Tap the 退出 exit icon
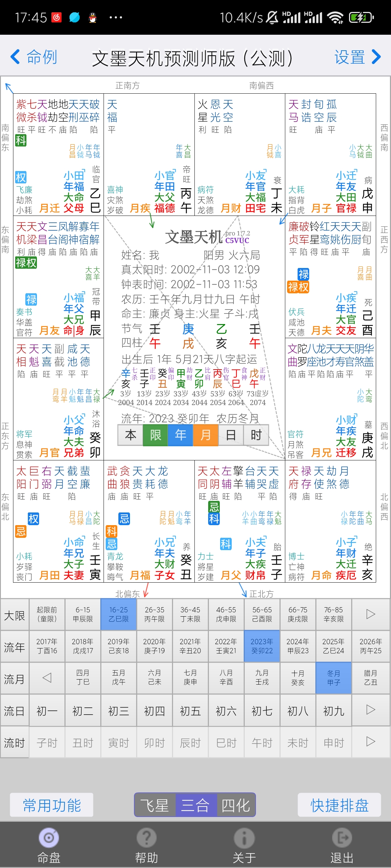Viewport: 391px width, 868px height. (x=342, y=838)
